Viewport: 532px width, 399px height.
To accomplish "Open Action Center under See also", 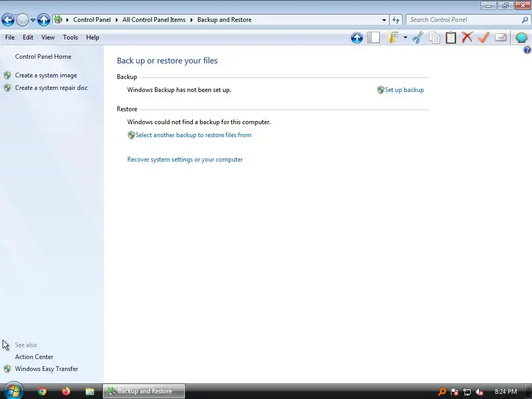I will (34, 357).
